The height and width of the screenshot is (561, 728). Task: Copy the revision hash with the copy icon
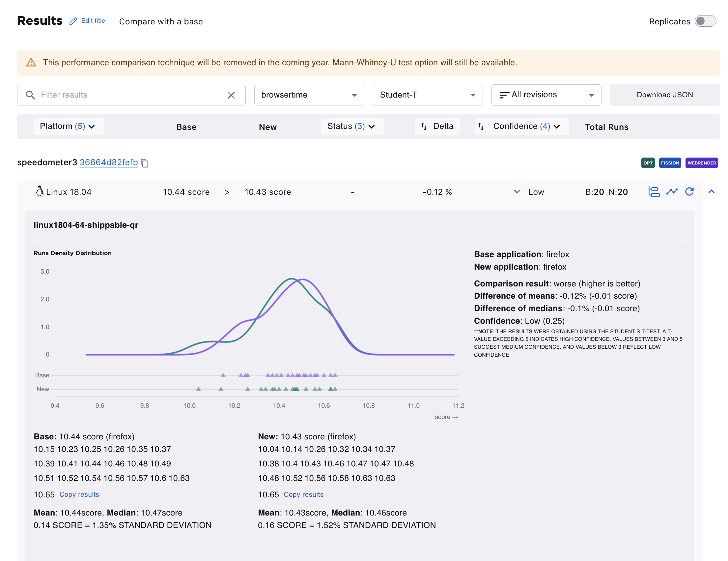coord(145,163)
